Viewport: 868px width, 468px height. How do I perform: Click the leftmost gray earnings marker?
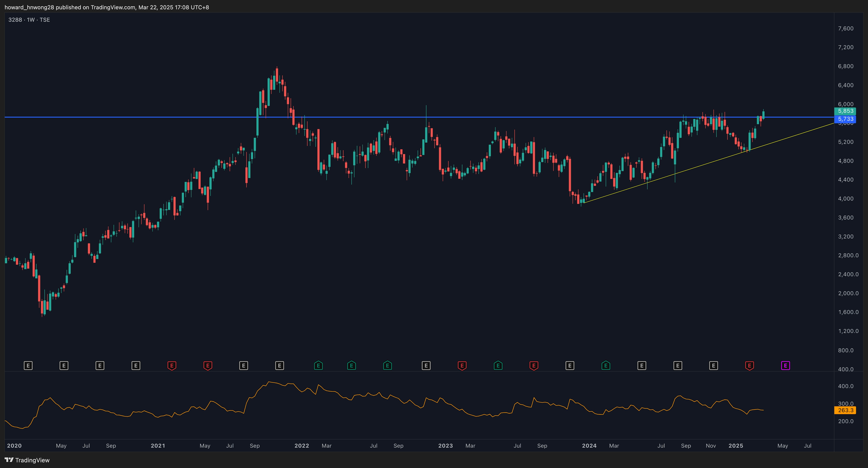[x=28, y=366]
